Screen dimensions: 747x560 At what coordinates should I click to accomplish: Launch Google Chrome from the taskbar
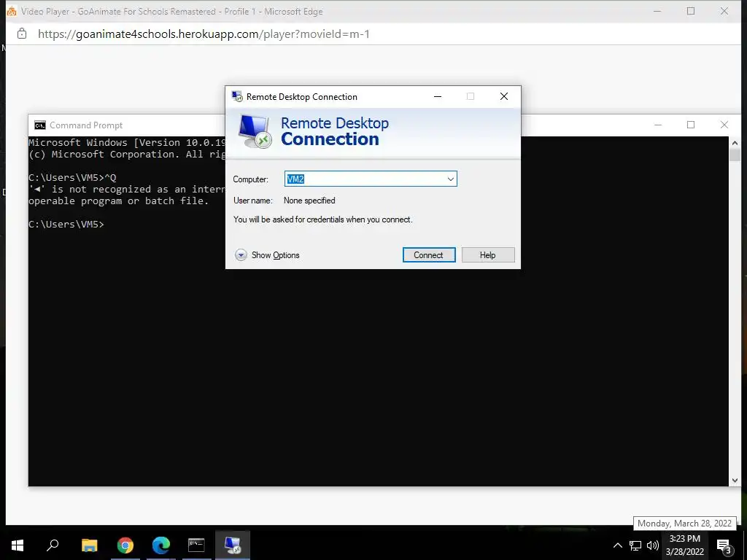125,545
